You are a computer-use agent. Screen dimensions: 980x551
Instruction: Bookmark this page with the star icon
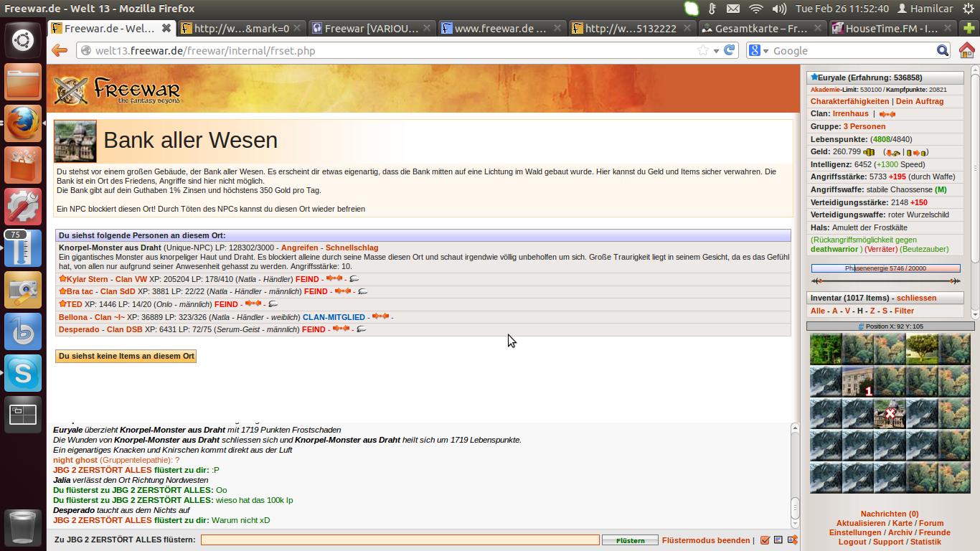[x=703, y=50]
